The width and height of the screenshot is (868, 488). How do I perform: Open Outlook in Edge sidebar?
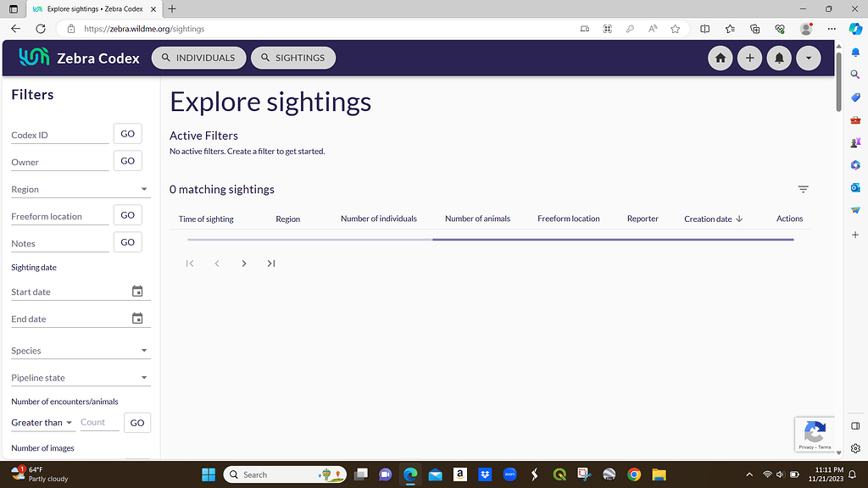point(855,187)
